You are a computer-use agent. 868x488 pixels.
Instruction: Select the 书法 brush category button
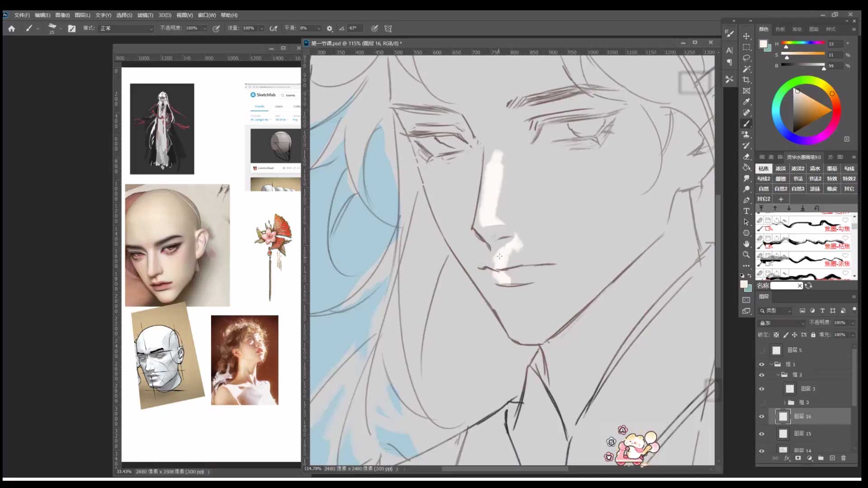coord(798,178)
